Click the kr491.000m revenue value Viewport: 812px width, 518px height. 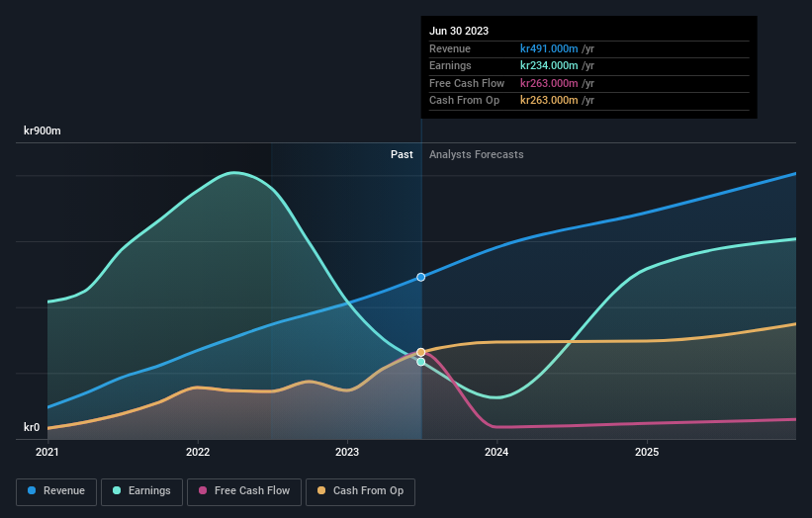549,48
